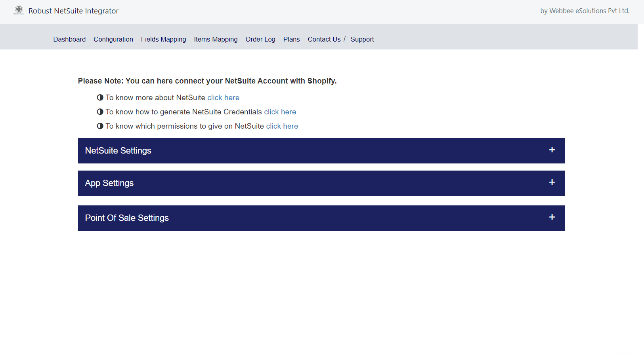View the Order Log page
Viewport: 644px width, 355px height.
tap(260, 39)
